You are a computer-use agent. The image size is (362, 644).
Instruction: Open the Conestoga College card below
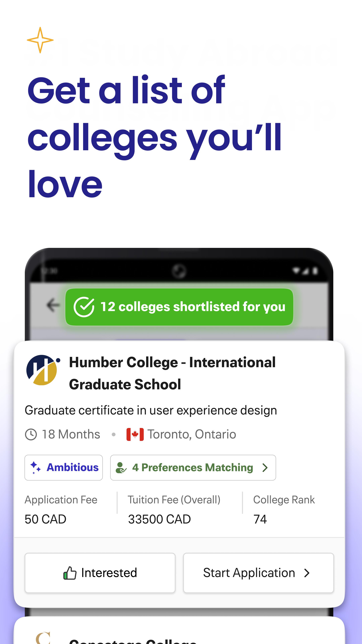(179, 631)
